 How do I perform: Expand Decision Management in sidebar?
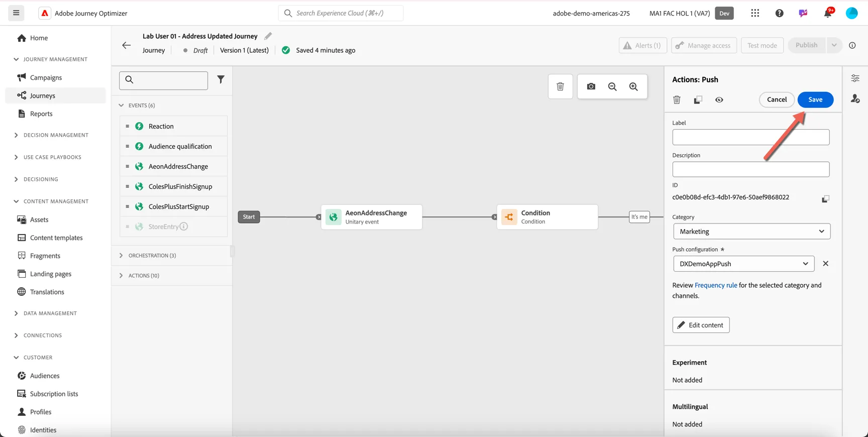(55, 135)
